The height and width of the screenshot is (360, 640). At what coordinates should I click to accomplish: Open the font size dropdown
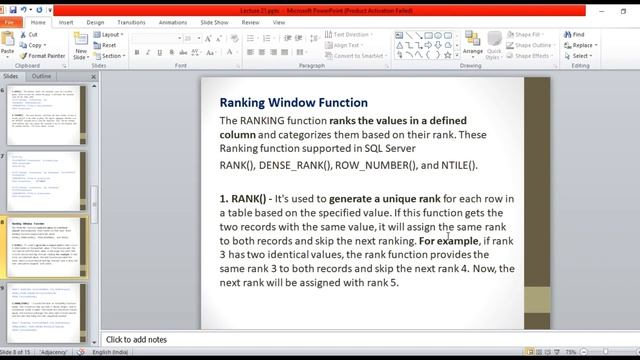pos(199,38)
